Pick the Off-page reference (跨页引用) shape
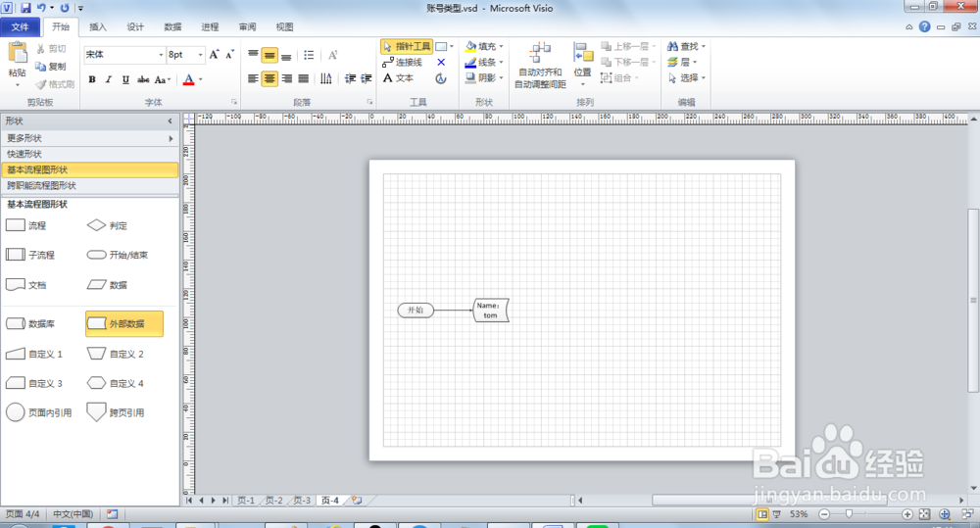Screen dimensions: 980x528 point(116,412)
